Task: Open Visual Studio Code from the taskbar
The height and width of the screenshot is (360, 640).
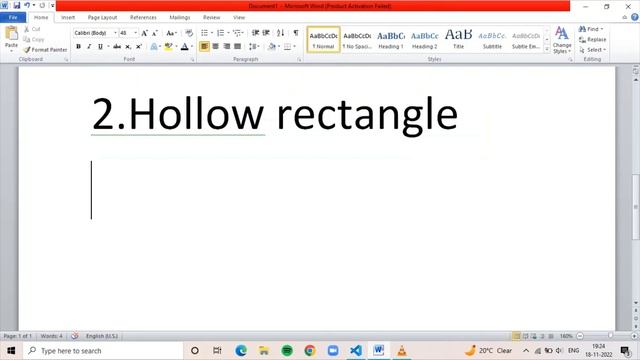Action: [356, 350]
